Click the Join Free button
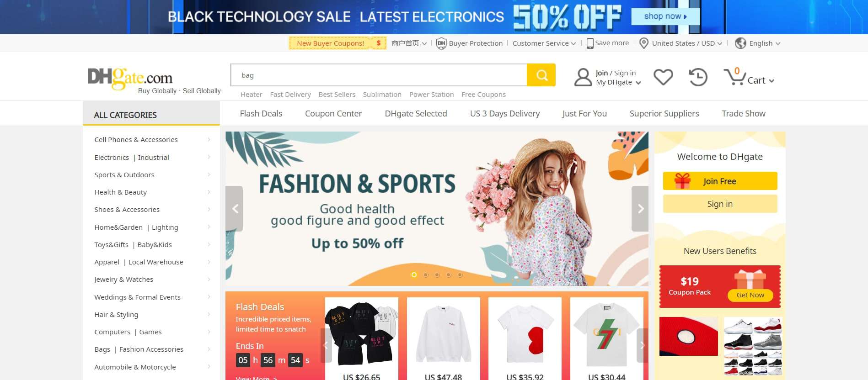 (720, 181)
